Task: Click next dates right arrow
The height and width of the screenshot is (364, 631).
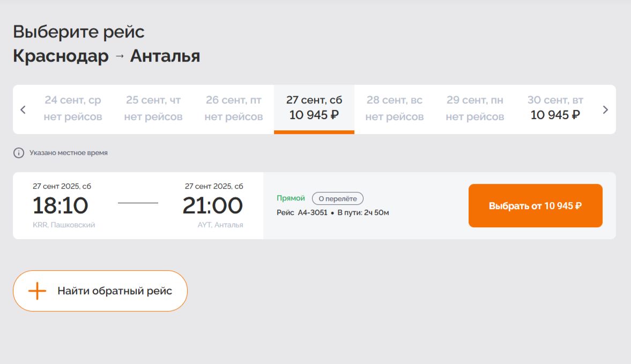Action: (605, 110)
